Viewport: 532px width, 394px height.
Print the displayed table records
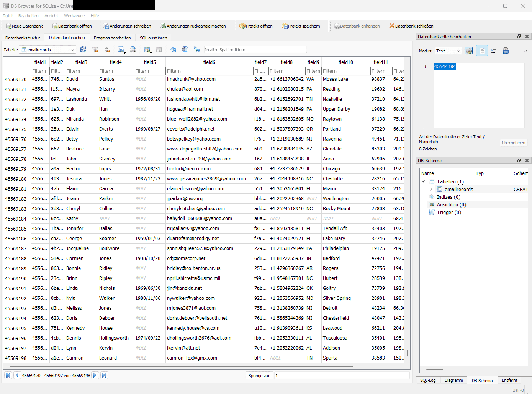[133, 49]
